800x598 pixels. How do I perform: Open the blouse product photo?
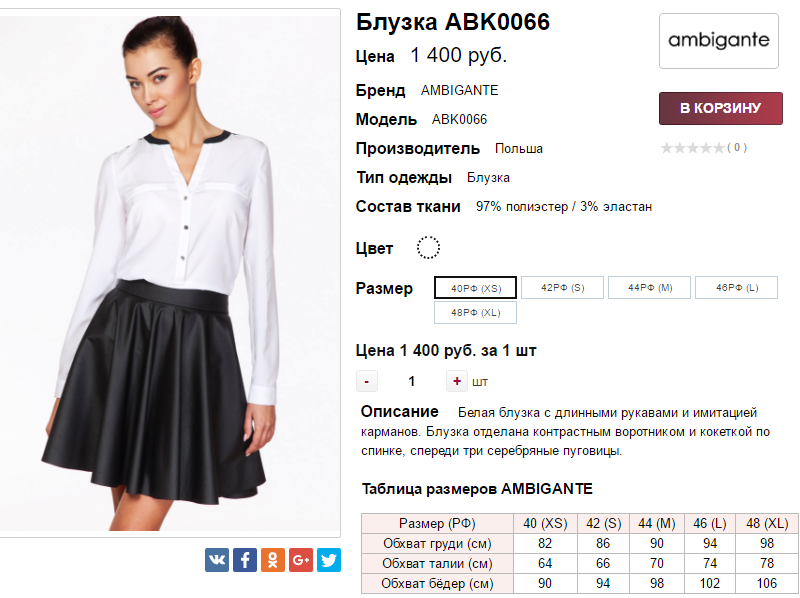170,273
